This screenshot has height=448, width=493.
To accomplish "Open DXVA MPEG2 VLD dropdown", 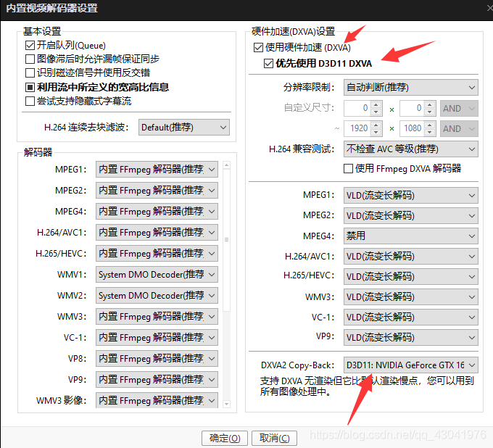I will point(411,216).
